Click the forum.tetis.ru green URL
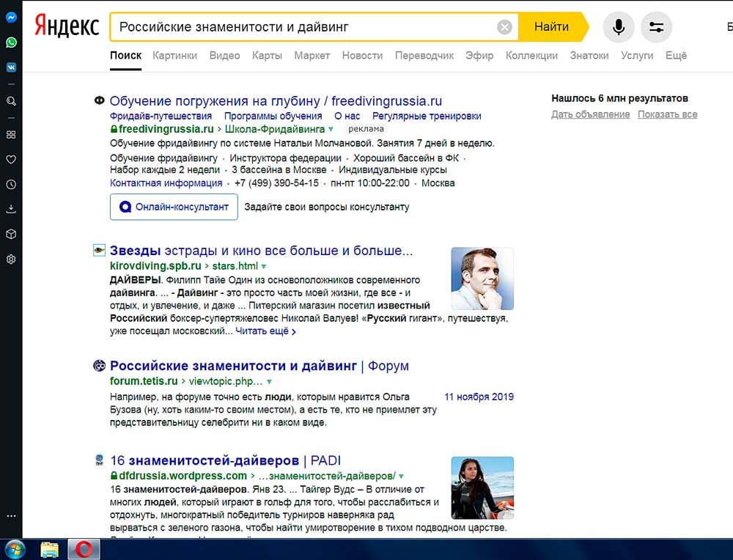 (144, 381)
